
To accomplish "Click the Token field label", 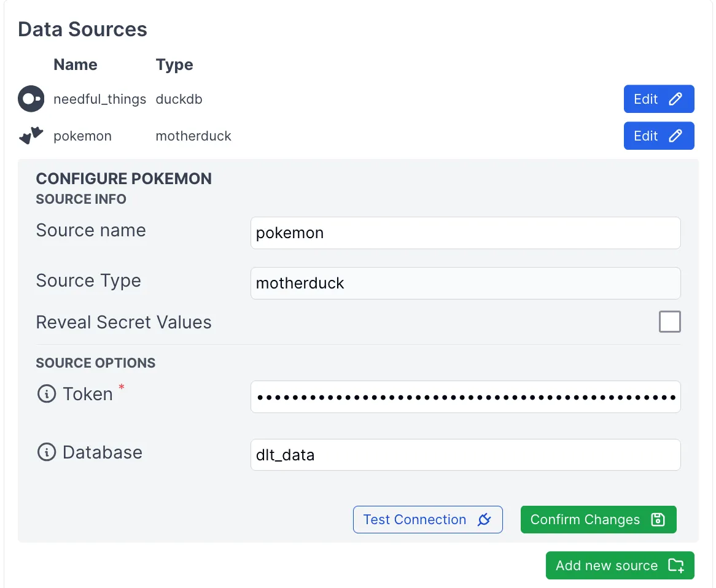I will point(88,394).
